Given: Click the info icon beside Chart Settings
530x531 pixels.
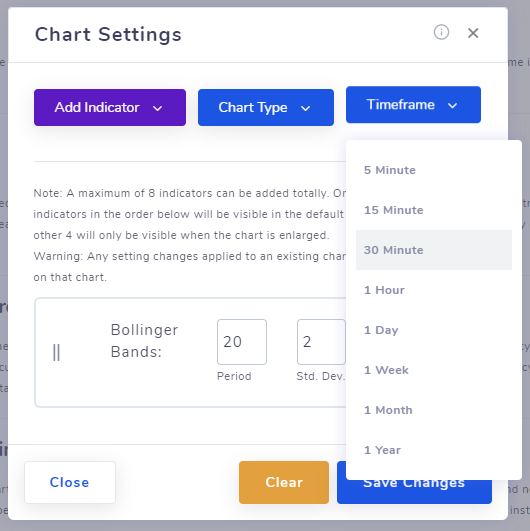Looking at the screenshot, I should click(441, 33).
